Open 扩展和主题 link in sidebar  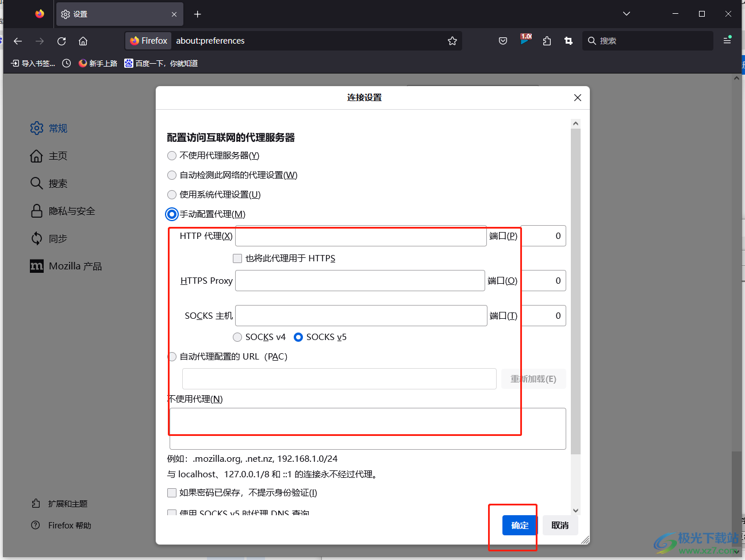click(59, 504)
